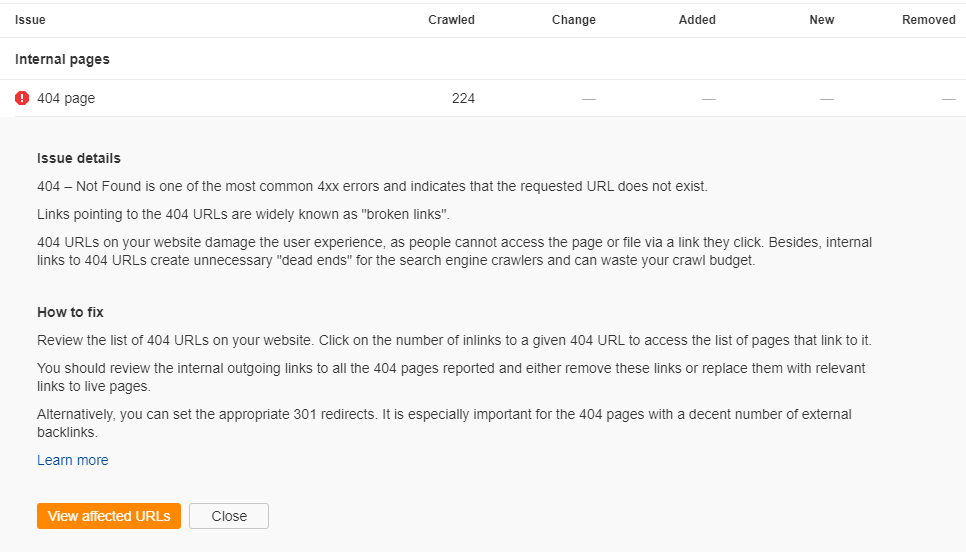The image size is (966, 552).
Task: Open the 224 crawled count for 404 page
Action: pyautogui.click(x=463, y=98)
